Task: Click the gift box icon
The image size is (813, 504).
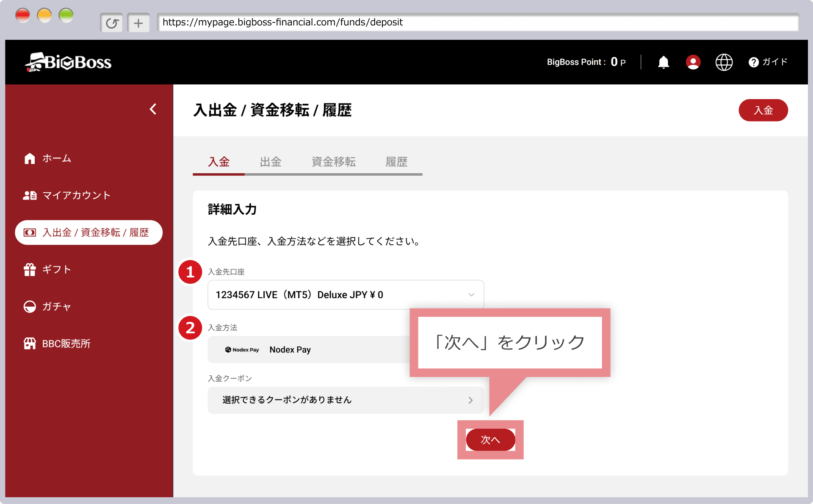Action: [30, 269]
